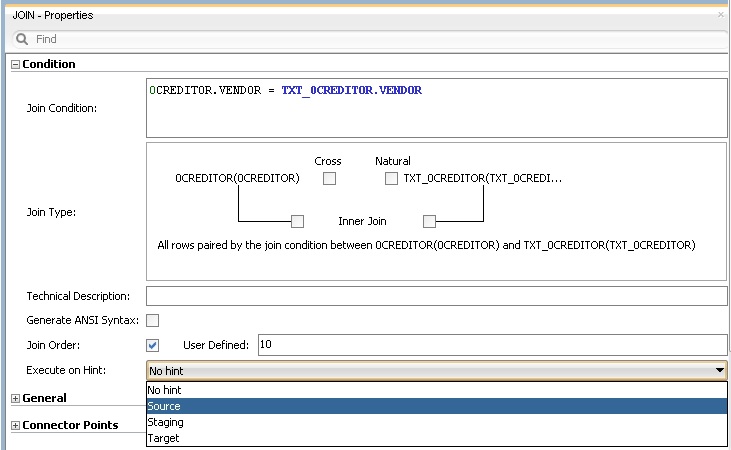Click the User Defined order field
731x450 pixels.
coord(492,345)
